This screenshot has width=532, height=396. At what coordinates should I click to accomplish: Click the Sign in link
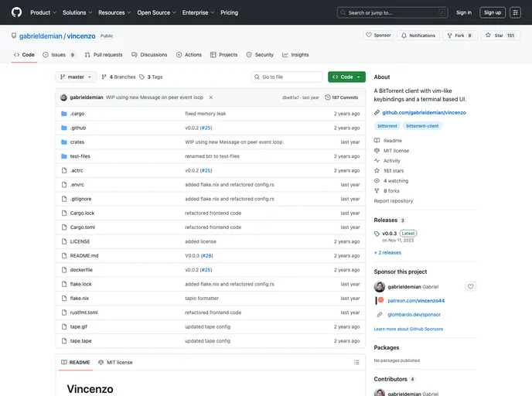464,12
